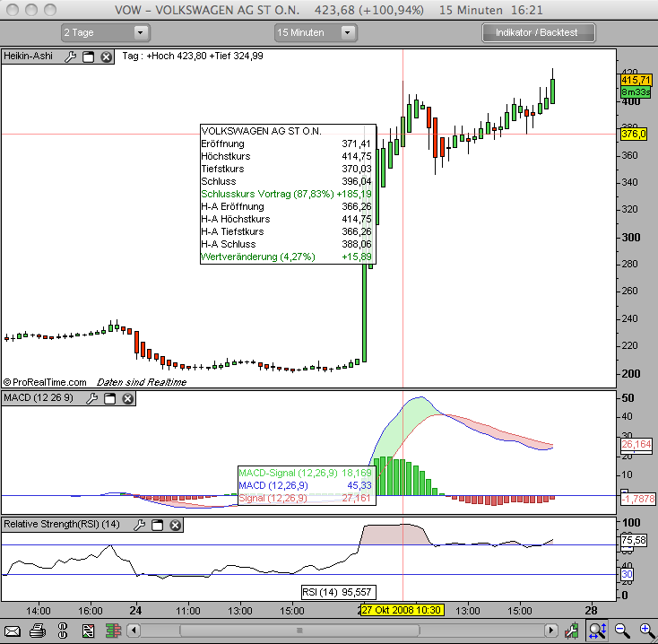Viewport: 658px width, 644px height.
Task: Click the Indikator / Backtest button
Action: point(539,33)
